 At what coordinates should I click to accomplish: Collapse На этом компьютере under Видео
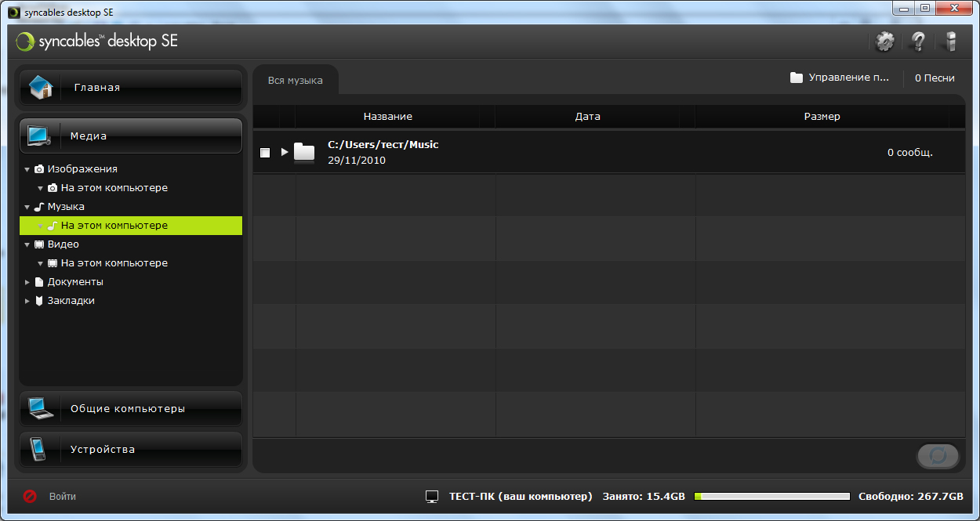41,263
